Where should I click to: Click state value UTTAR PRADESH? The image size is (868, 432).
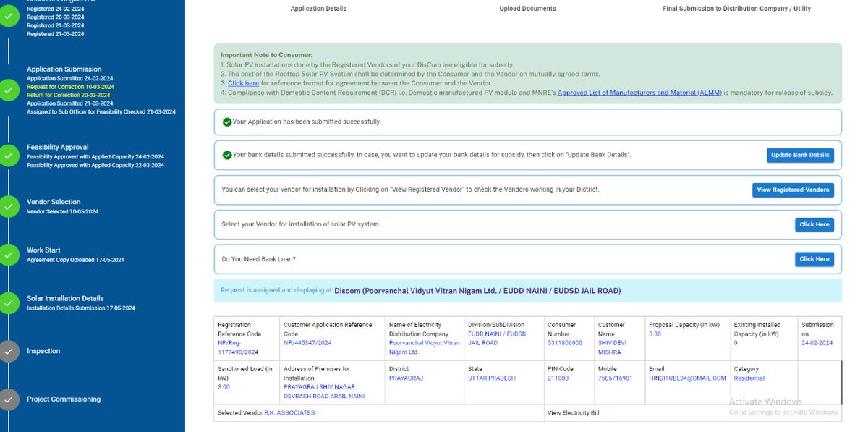[x=492, y=378]
